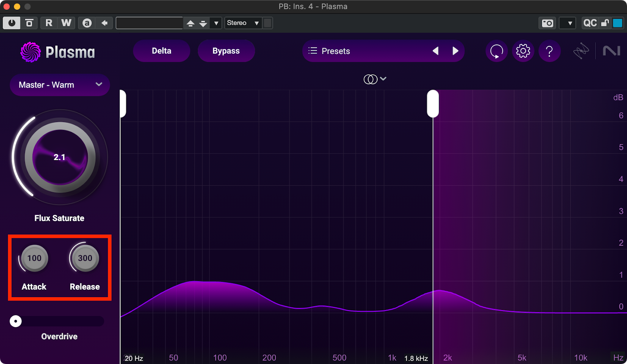The image size is (627, 364).
Task: Click the circular reset arrow icon
Action: point(497,51)
